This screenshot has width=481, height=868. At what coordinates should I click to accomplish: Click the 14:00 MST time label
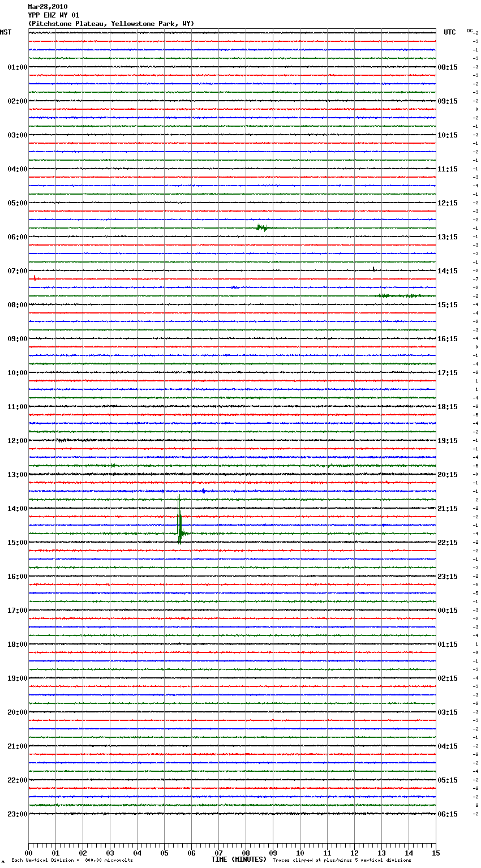point(17,509)
